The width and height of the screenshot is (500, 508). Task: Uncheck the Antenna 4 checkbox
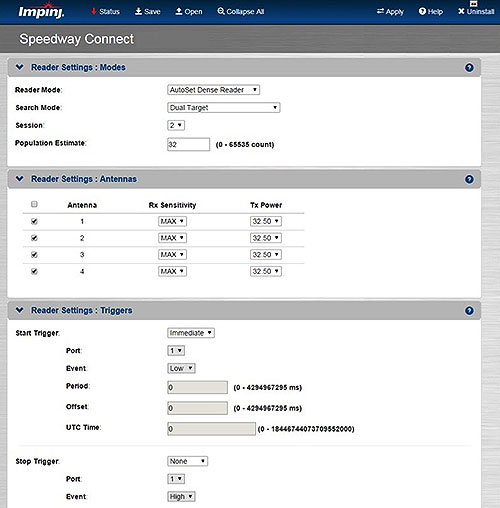point(34,271)
